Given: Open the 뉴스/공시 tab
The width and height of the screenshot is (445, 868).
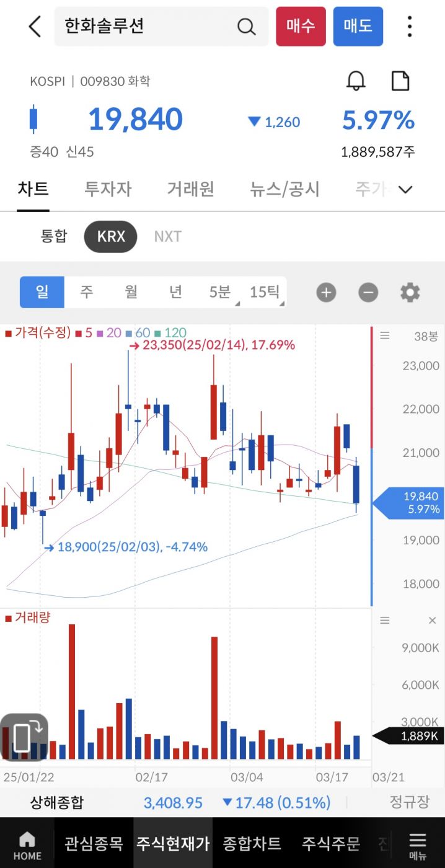Looking at the screenshot, I should point(284,189).
